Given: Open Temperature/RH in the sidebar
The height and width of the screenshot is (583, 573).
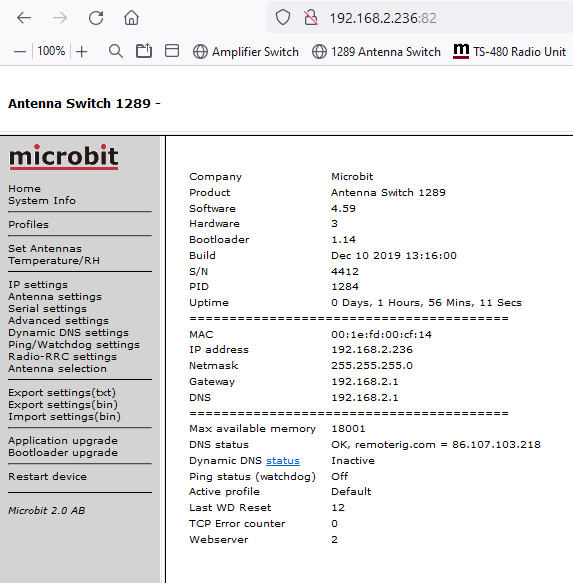Looking at the screenshot, I should pyautogui.click(x=54, y=260).
